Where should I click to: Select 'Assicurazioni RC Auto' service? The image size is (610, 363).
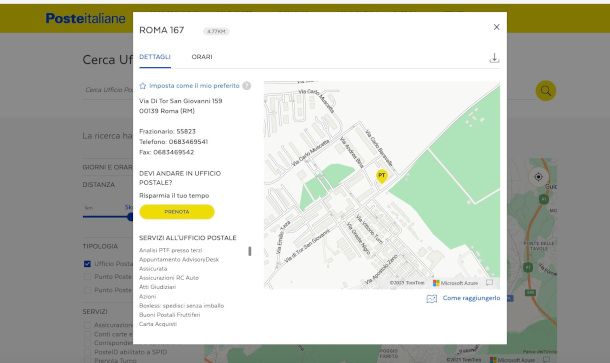(169, 278)
